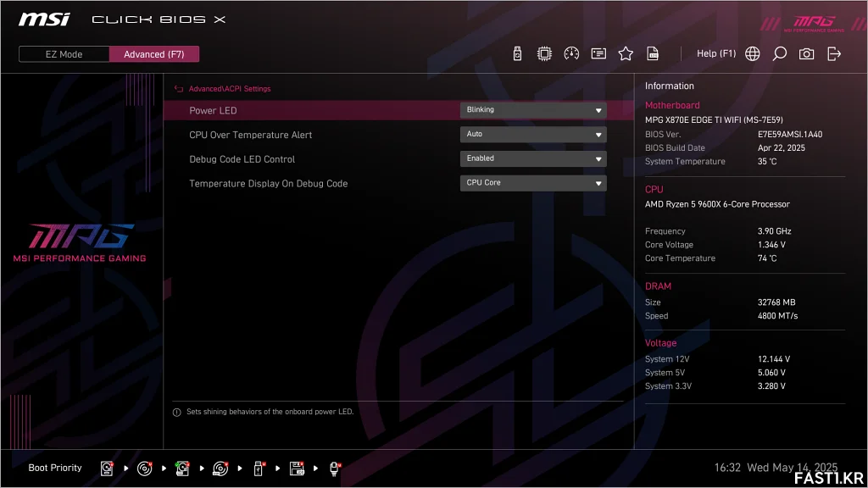Open the M-Flash USB BIOS update icon

[517, 53]
